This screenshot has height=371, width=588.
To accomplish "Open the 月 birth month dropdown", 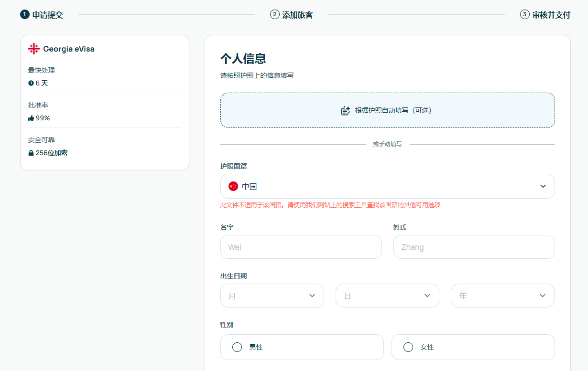I will [272, 296].
